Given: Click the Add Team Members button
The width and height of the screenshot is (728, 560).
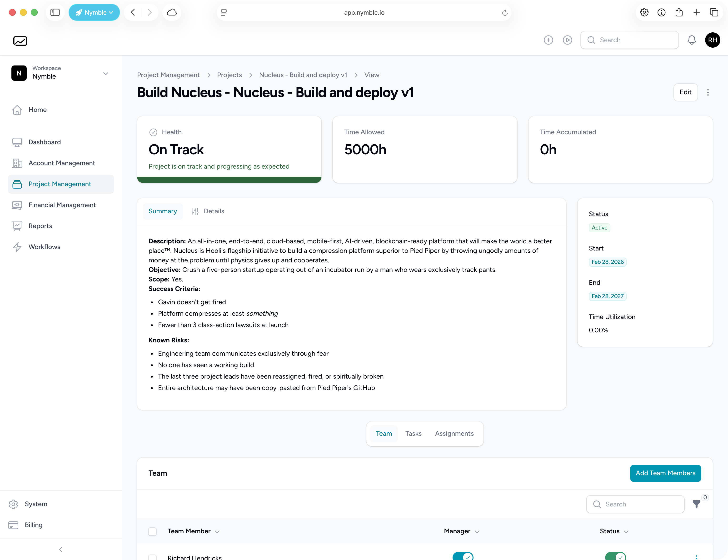Looking at the screenshot, I should tap(665, 473).
